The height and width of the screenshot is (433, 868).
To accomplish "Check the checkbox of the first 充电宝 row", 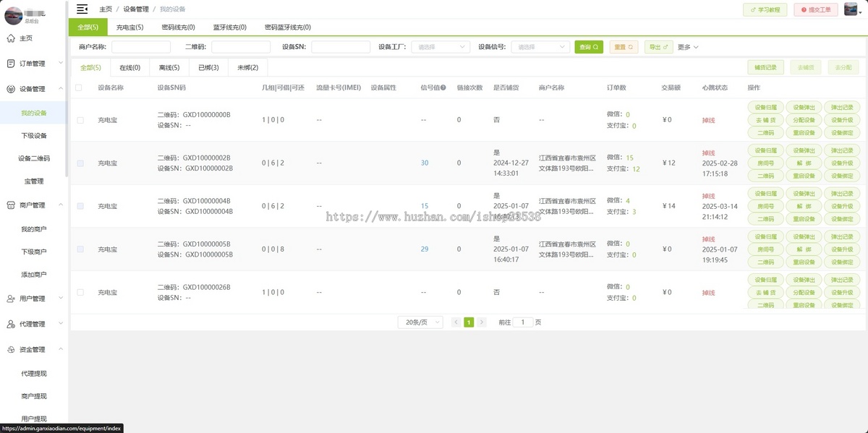I will (x=80, y=119).
